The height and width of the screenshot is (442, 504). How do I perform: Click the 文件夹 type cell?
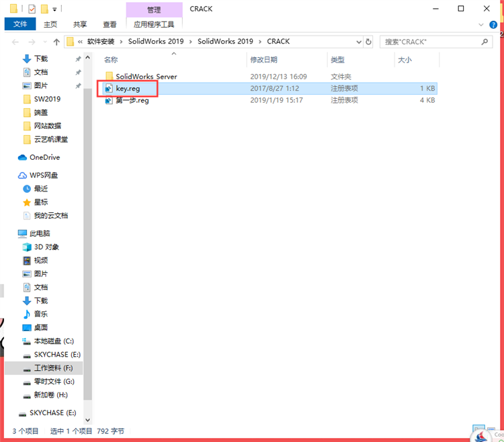341,77
